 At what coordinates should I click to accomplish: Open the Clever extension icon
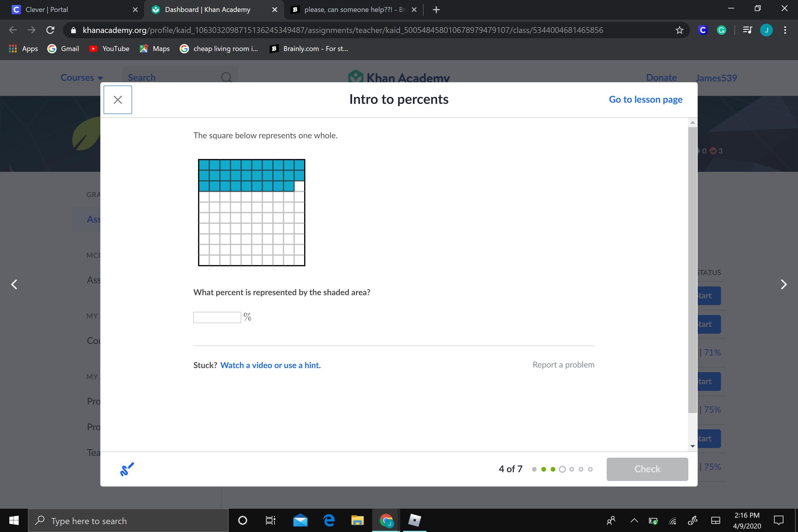(x=703, y=30)
